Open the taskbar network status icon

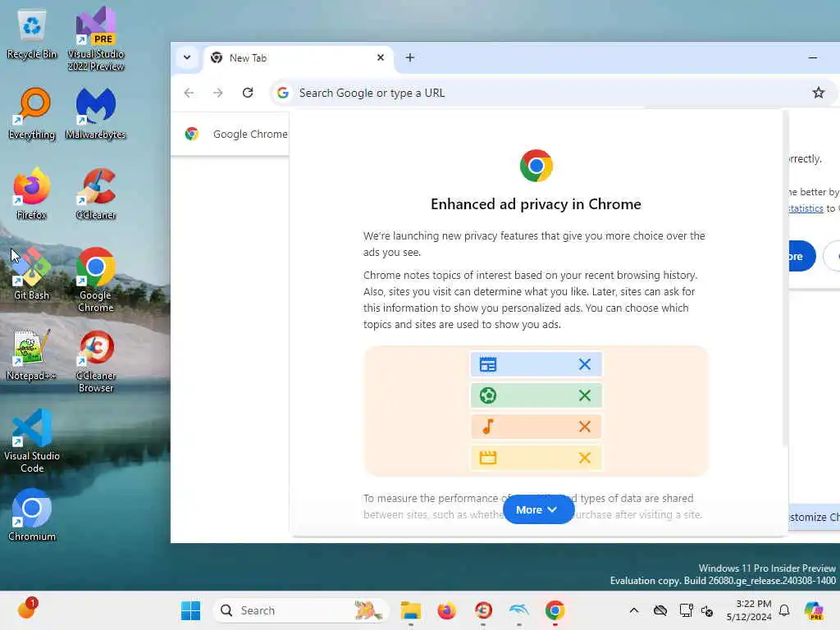click(x=686, y=610)
